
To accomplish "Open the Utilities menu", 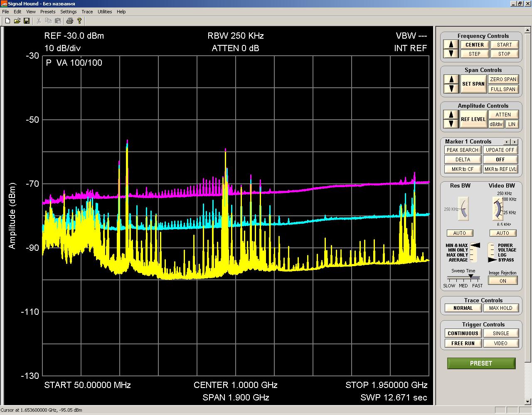I will coord(105,12).
